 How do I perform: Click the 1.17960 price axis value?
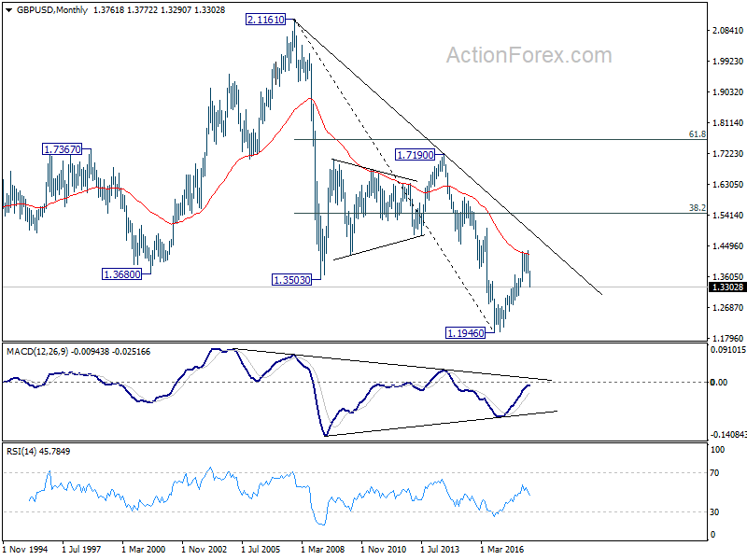pyautogui.click(x=727, y=339)
